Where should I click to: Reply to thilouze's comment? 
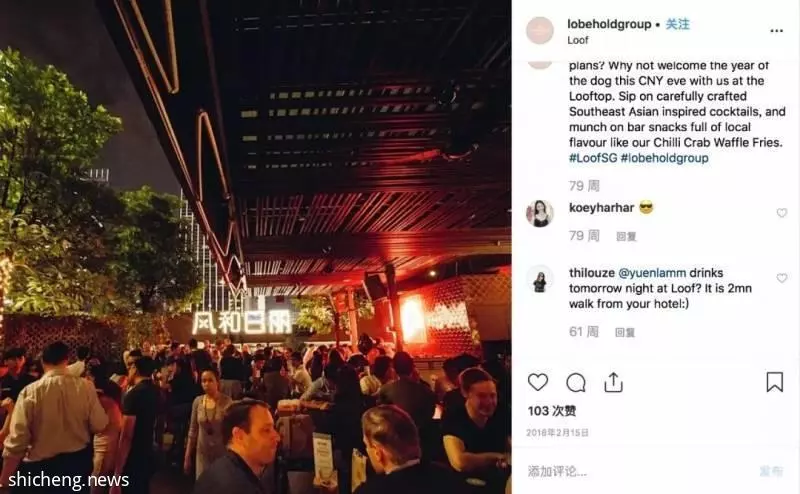click(625, 333)
